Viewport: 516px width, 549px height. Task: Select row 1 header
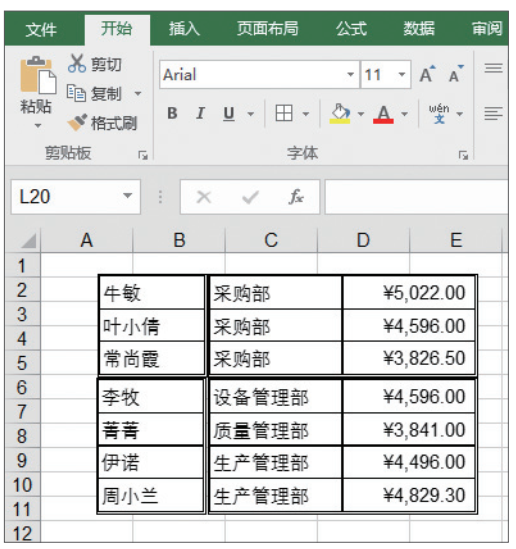tap(22, 265)
